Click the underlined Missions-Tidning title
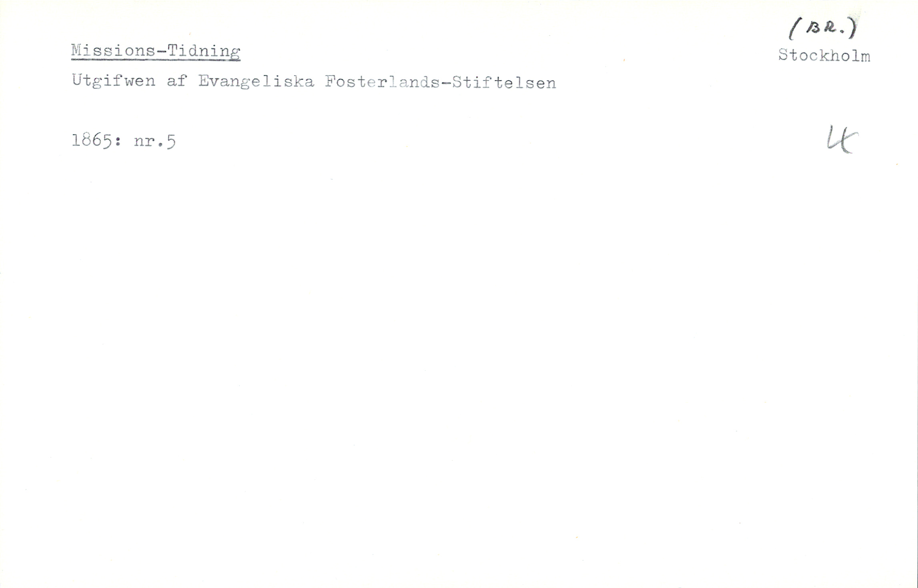Screen dimensions: 918x588 (x=156, y=52)
